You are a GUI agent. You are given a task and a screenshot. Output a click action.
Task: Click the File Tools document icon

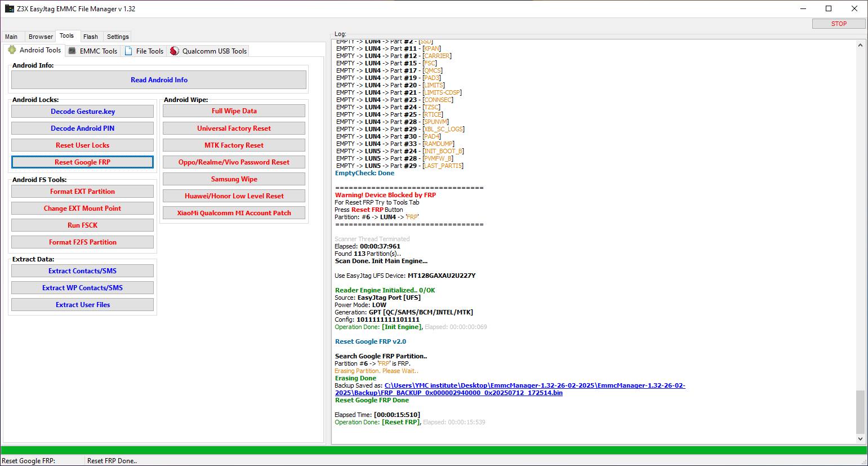point(128,51)
